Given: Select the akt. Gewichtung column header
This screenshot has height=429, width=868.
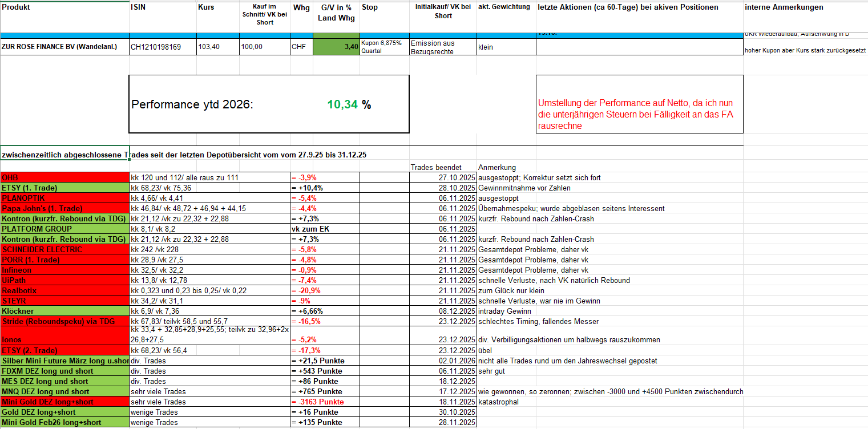Looking at the screenshot, I should coord(504,7).
